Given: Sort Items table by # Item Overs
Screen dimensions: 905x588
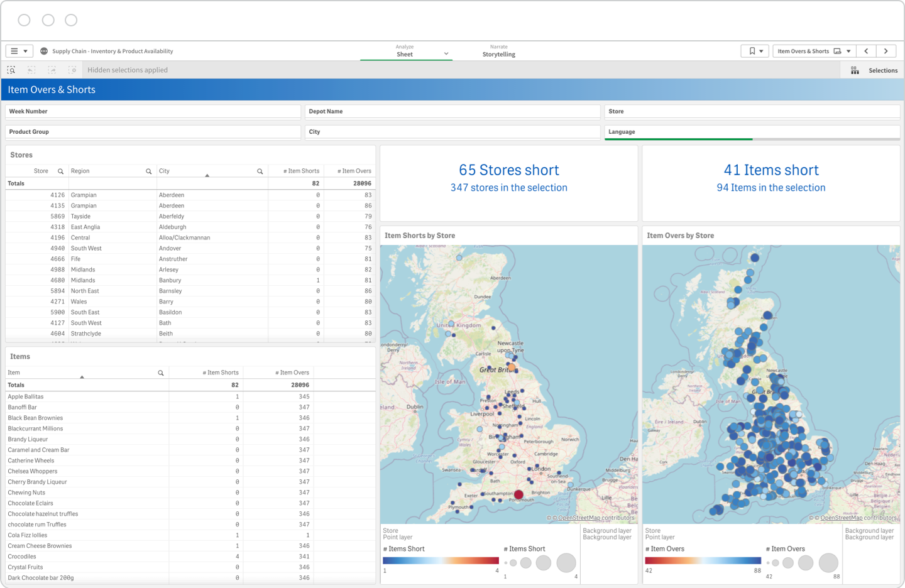Looking at the screenshot, I should [x=292, y=373].
